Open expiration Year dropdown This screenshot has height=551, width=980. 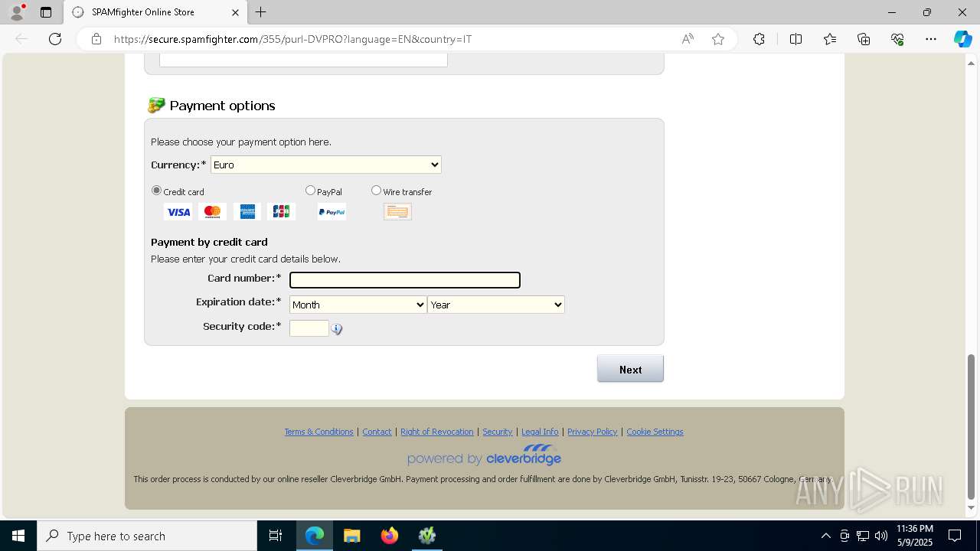pos(496,305)
